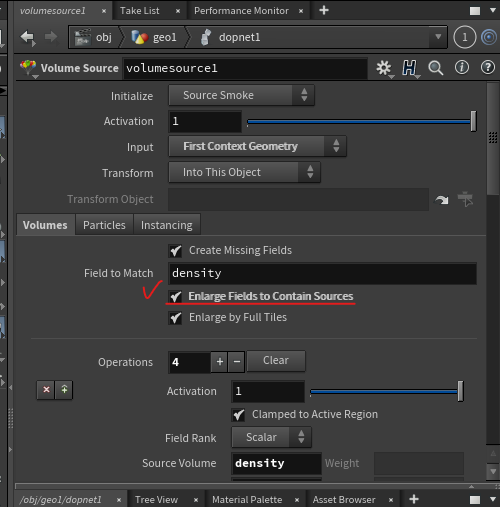Click dopnet1 in the network path
Viewport: 500px width, 507px height.
(x=239, y=37)
